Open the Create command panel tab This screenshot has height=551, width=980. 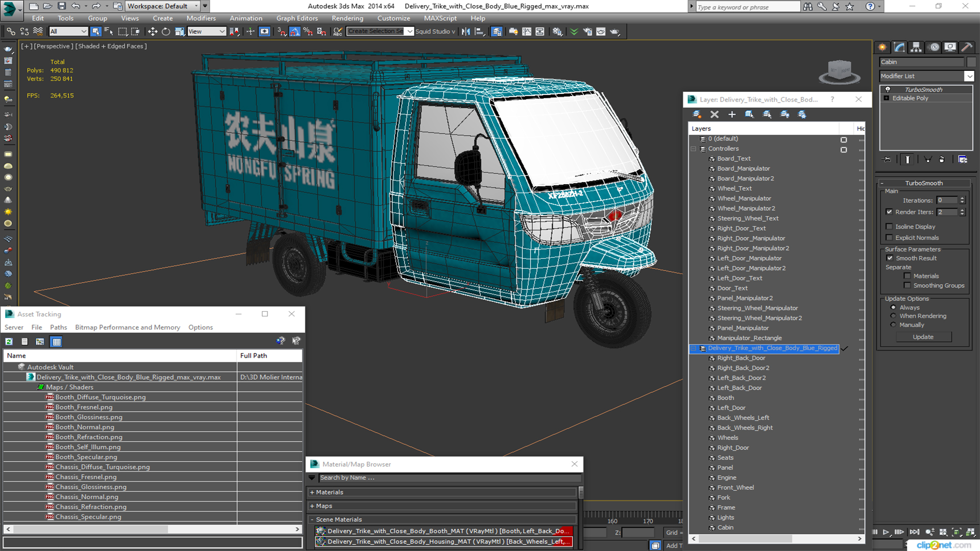(883, 47)
